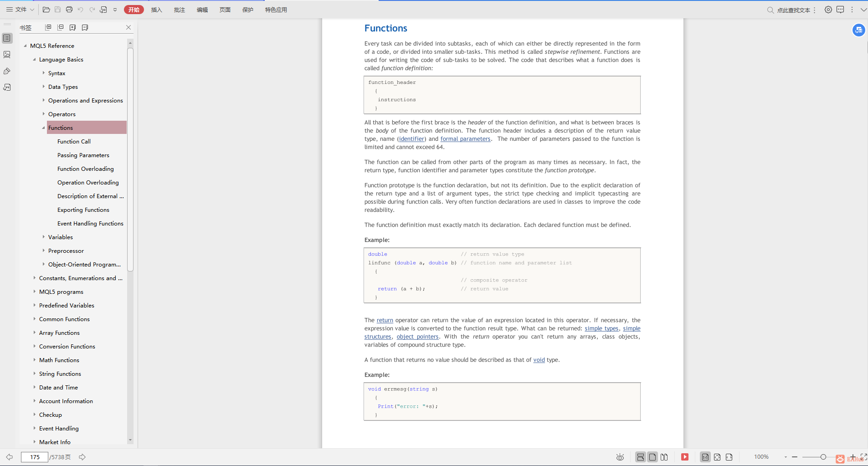Click the zoom slider handle

coord(823,457)
